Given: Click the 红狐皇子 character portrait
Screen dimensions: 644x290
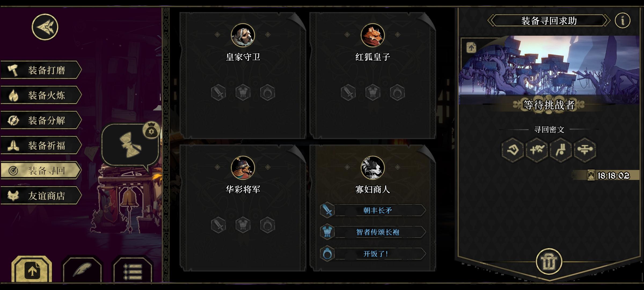Looking at the screenshot, I should 373,35.
